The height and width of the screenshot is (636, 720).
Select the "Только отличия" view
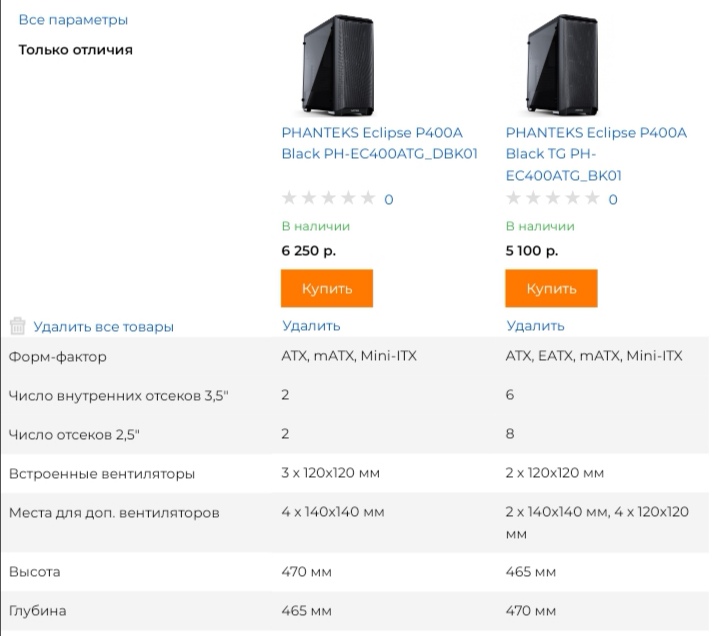coord(76,49)
